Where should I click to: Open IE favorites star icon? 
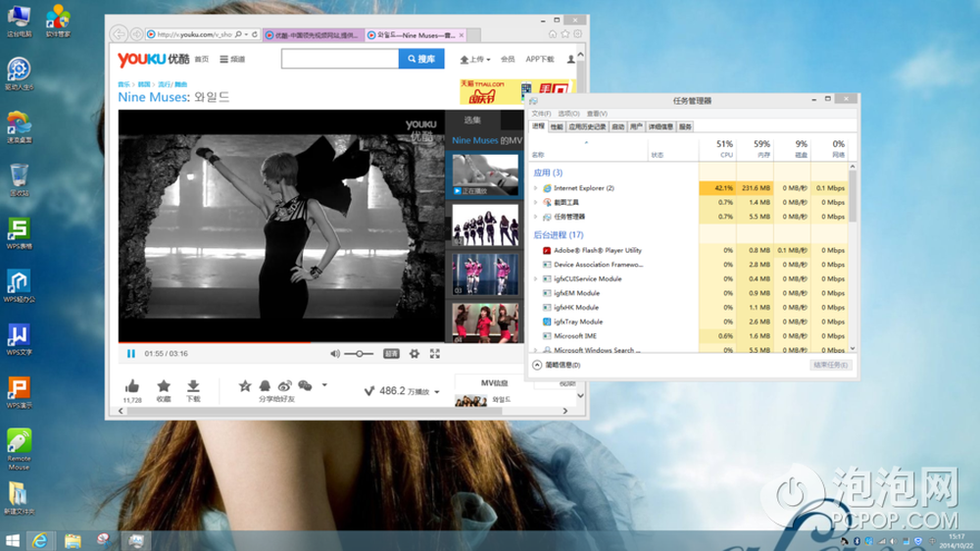pos(565,33)
